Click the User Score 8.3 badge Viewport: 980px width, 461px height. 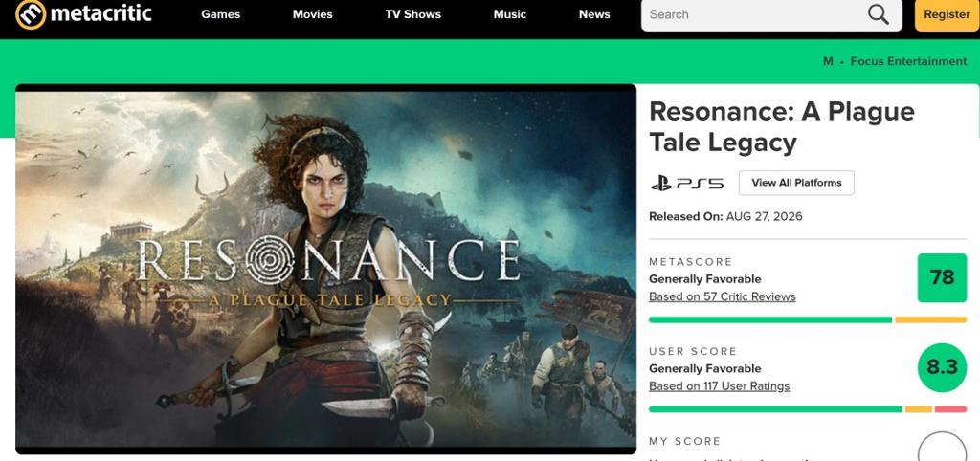[942, 368]
